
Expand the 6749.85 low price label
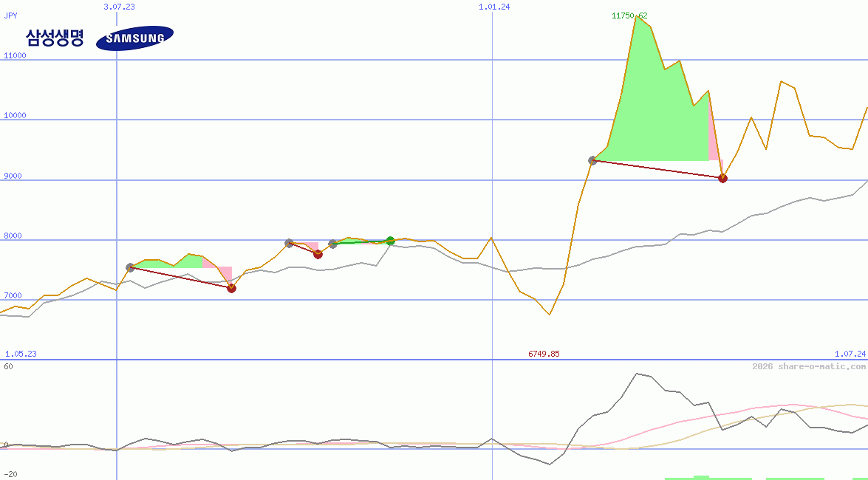(544, 352)
